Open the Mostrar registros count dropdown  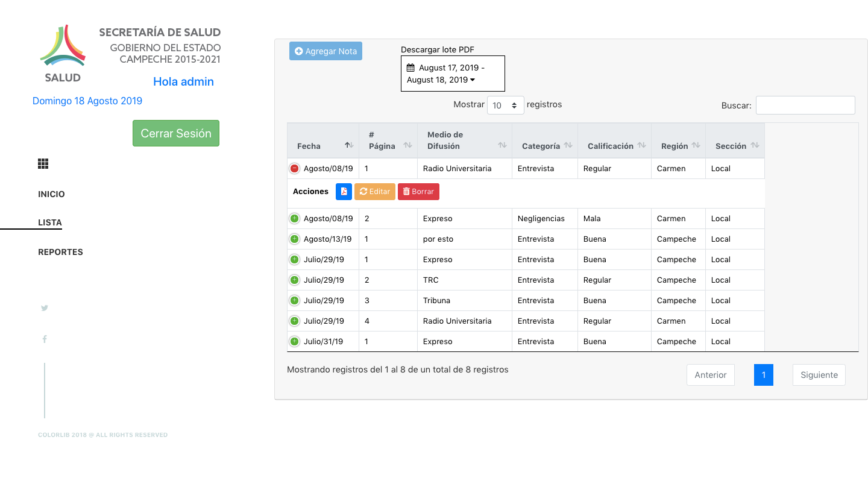coord(505,105)
